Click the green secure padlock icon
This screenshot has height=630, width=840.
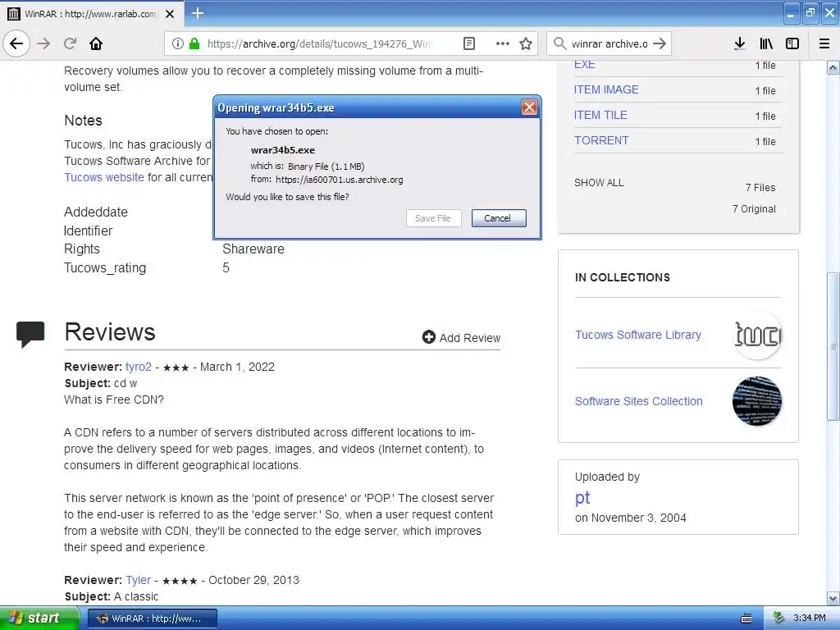pos(194,43)
